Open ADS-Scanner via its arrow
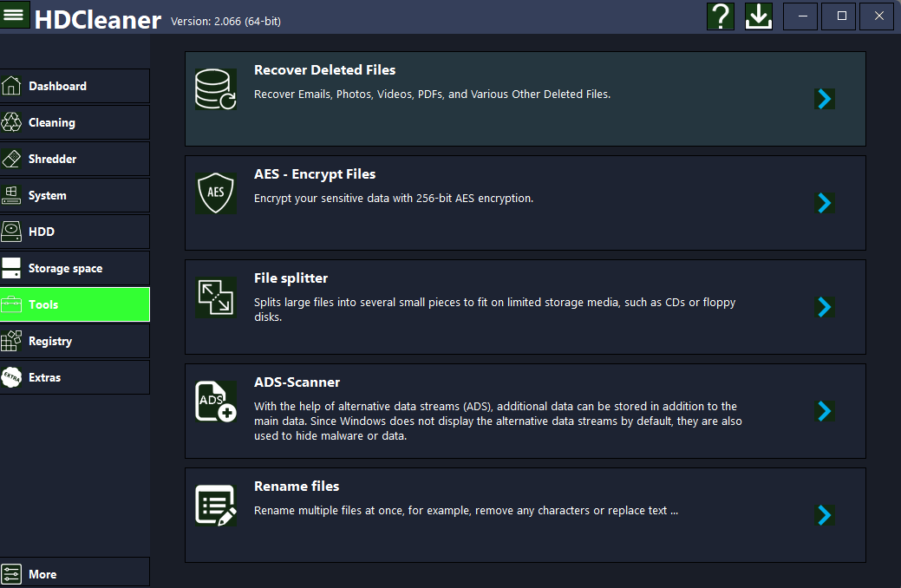This screenshot has width=901, height=588. coord(825,411)
